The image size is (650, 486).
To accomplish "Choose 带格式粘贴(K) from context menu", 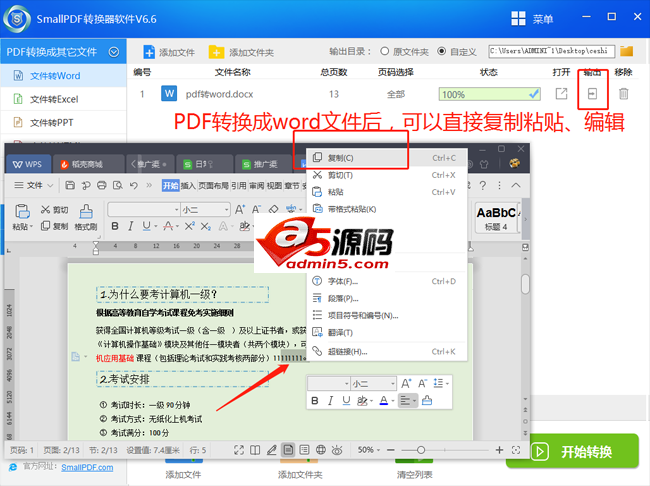I will coord(386,209).
